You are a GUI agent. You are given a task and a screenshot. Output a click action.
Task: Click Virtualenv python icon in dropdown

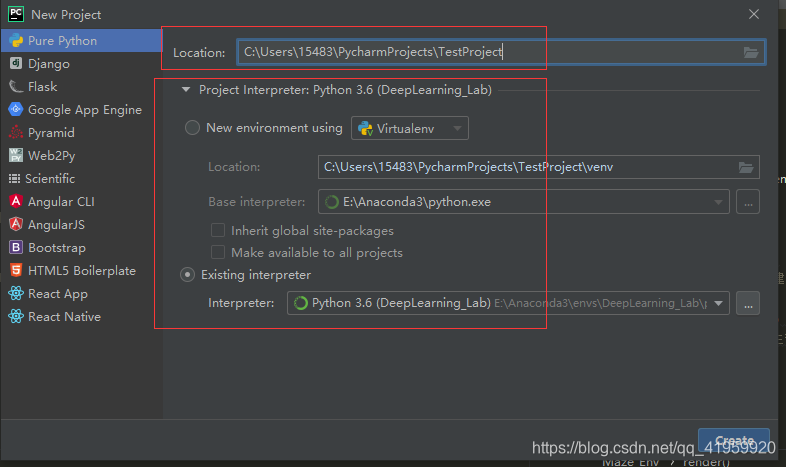tap(365, 129)
